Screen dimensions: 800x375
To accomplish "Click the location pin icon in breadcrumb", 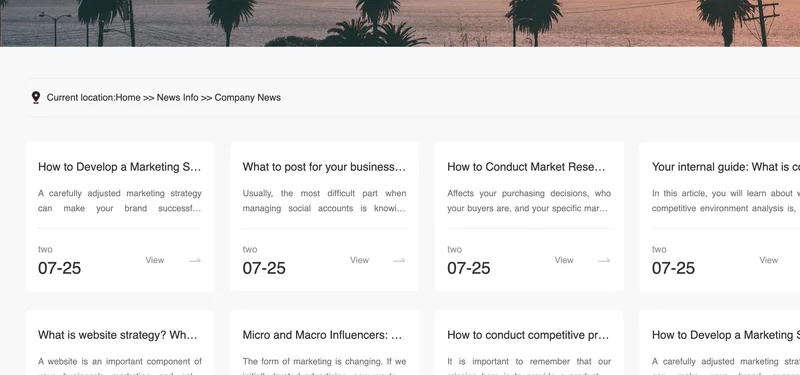I will pyautogui.click(x=36, y=97).
